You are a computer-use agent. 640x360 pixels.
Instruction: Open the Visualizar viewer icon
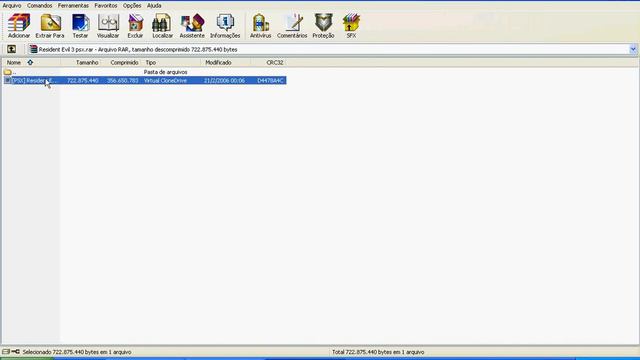tap(108, 26)
